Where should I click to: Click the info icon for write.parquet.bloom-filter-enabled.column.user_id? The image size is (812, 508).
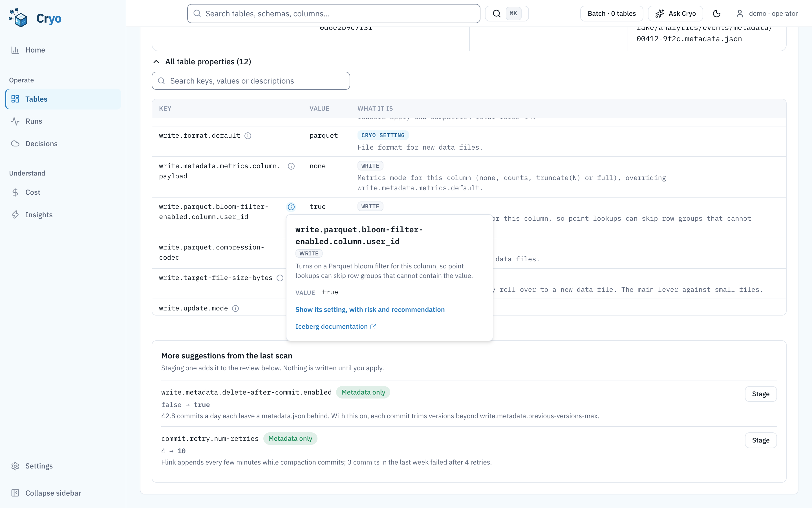coord(291,207)
